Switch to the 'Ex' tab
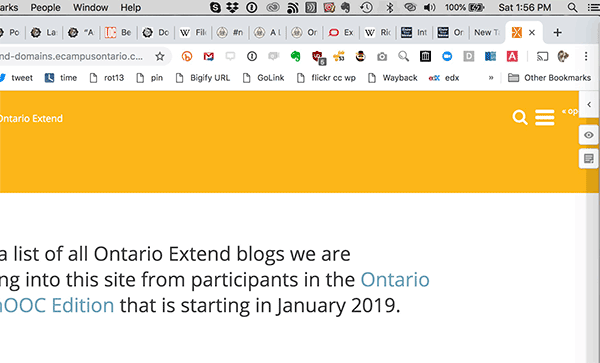600x363 pixels. (341, 33)
